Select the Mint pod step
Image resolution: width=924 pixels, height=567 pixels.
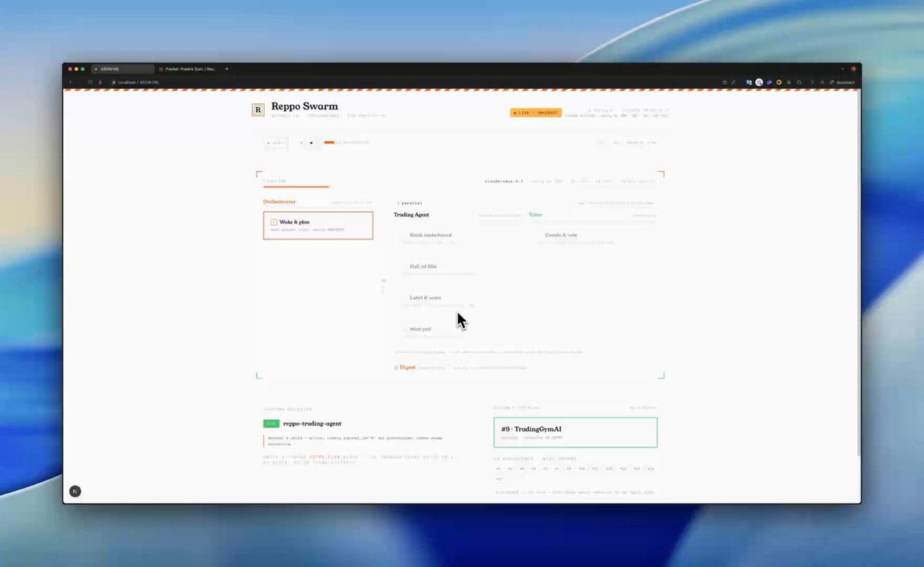click(420, 329)
